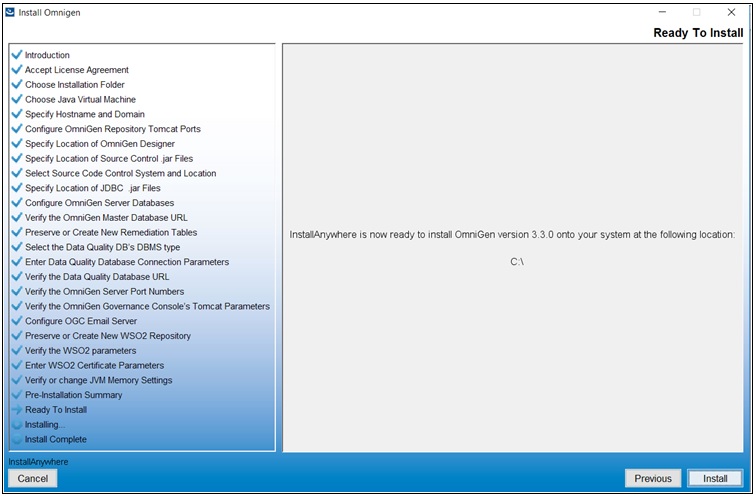Click checkmark beside Verify the OmniGen Master Database URL
Screen dimensions: 756x497
pos(17,217)
